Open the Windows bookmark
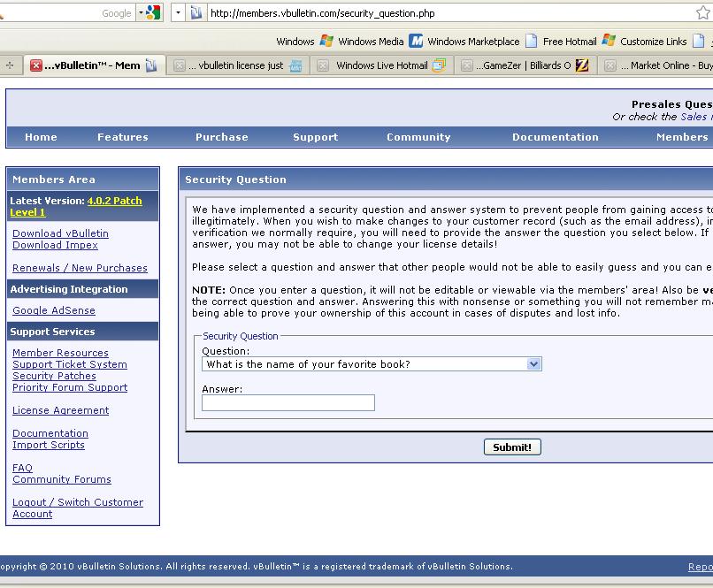The image size is (713, 588). 295,42
